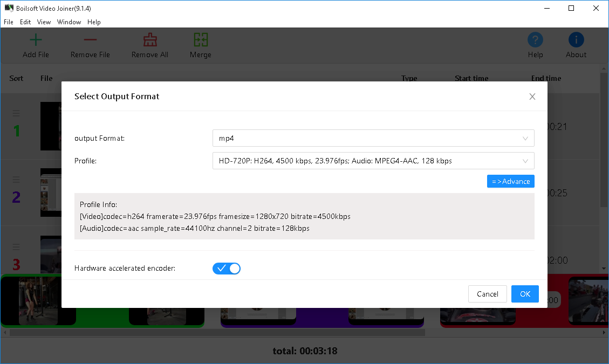
Task: Click the [Video]codec=h264 profile info line
Action: [215, 216]
